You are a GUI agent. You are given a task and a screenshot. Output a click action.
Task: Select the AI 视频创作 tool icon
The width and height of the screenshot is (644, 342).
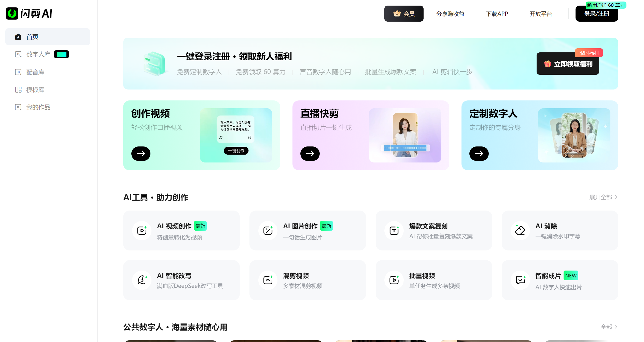(x=142, y=231)
